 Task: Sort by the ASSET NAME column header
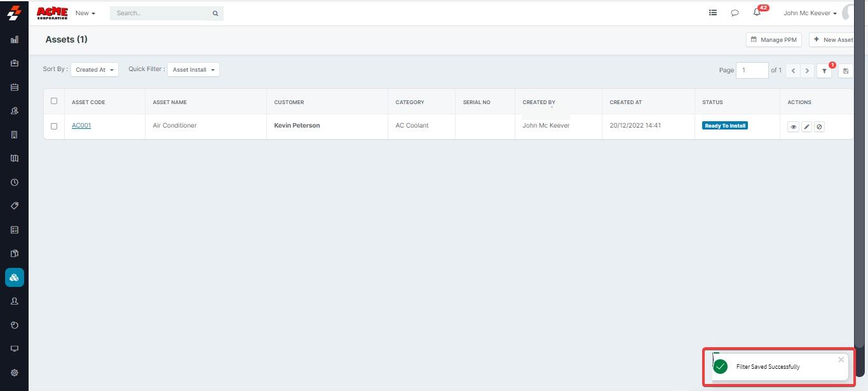(x=170, y=102)
